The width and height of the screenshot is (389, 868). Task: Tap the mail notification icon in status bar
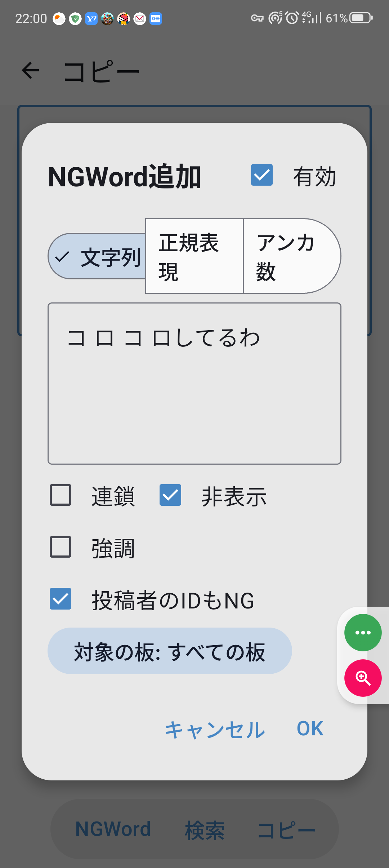[x=140, y=18]
